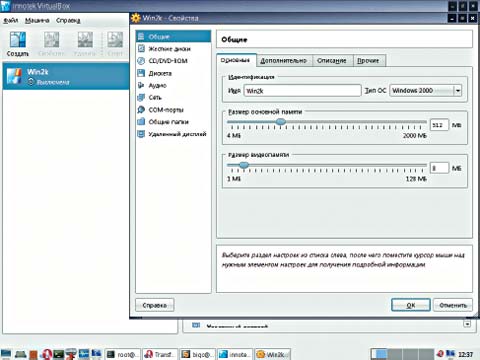480x360 pixels.
Task: Click the '128 МБ' maximum video label
Action: click(416, 179)
